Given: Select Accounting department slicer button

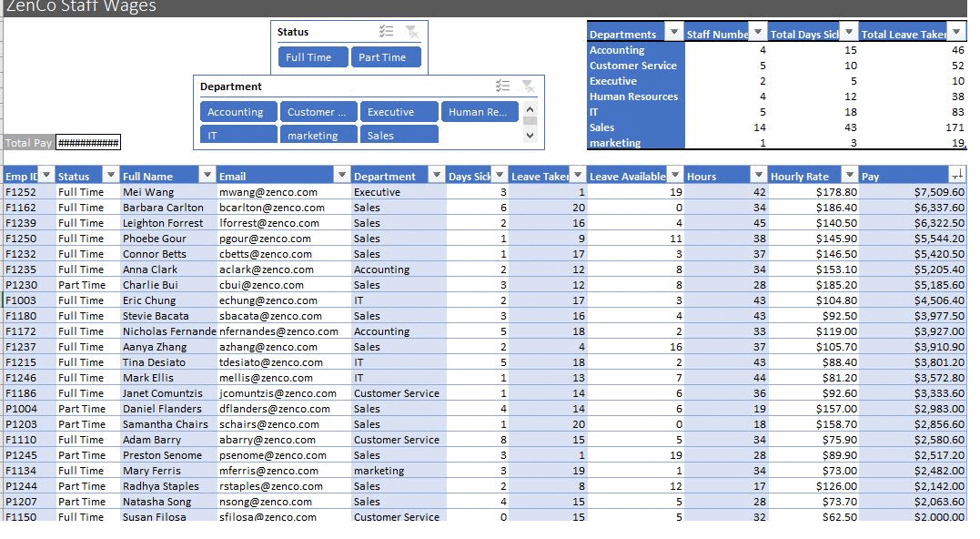Looking at the screenshot, I should tap(238, 112).
